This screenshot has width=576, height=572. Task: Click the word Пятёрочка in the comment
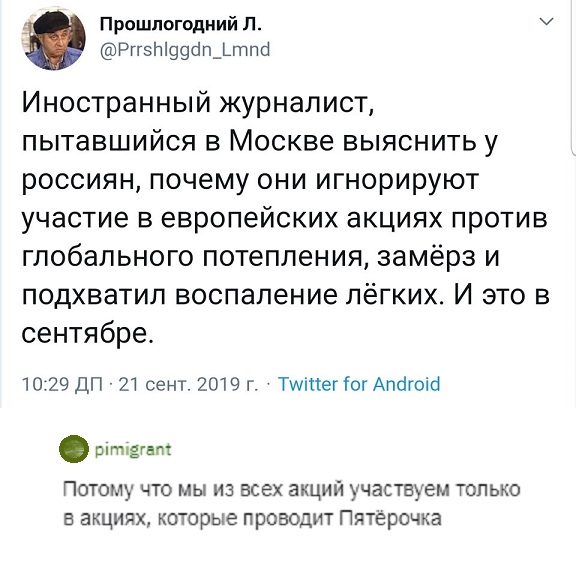[390, 519]
